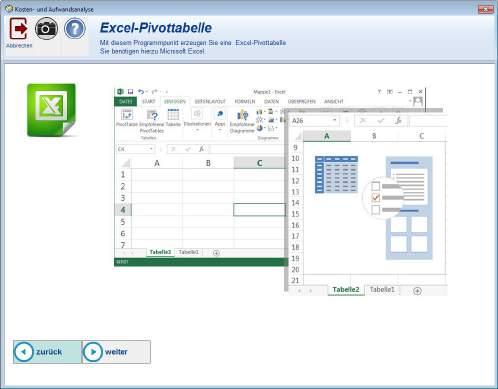Click the column A header in zoomed sheet
498x389 pixels.
click(x=327, y=136)
